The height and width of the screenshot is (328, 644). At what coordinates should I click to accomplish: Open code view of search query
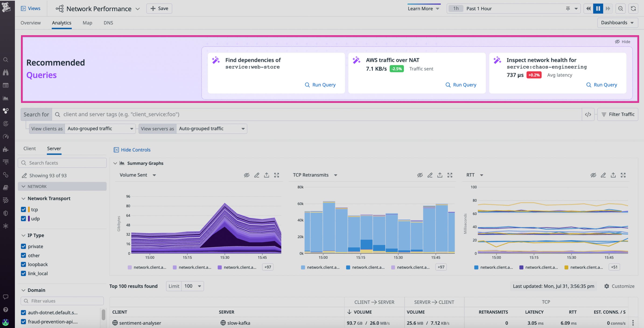pyautogui.click(x=588, y=115)
